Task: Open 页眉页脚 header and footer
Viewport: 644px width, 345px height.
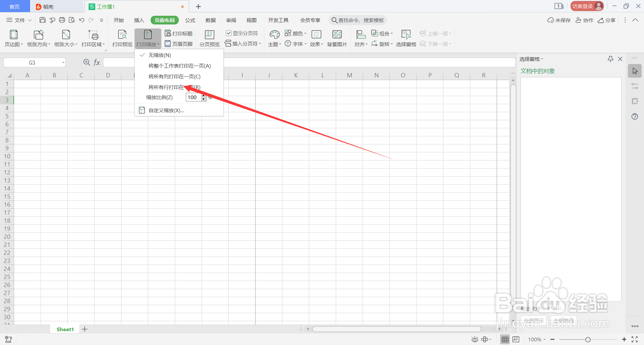Action: (179, 44)
